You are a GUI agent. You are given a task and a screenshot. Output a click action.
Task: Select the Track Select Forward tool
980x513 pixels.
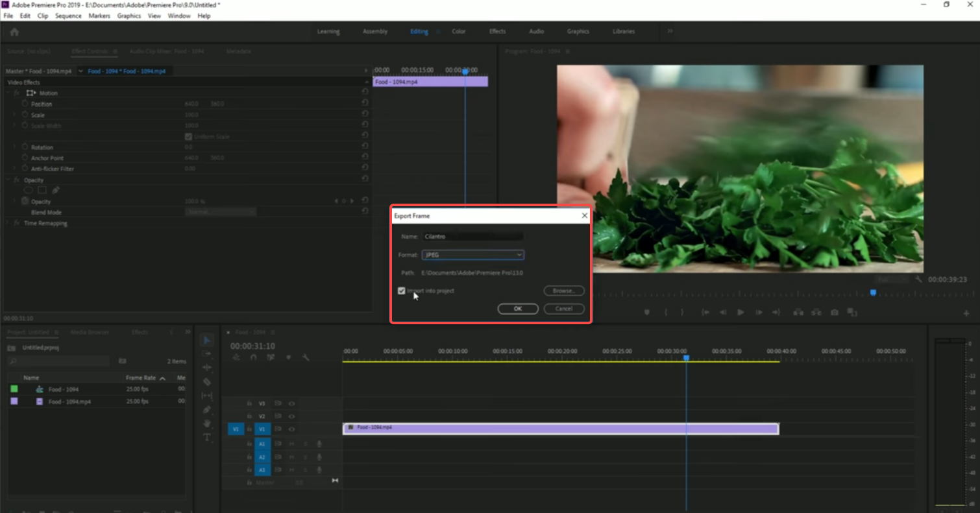(x=207, y=354)
